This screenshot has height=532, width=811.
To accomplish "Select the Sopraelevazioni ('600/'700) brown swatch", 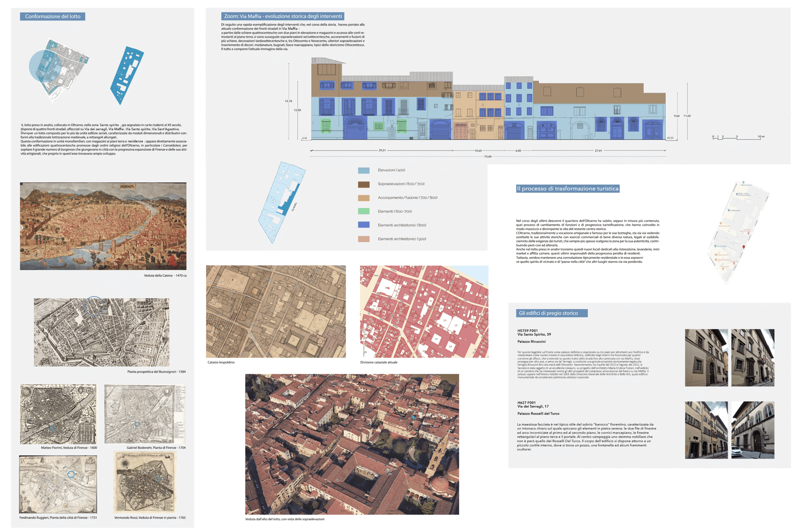I will pos(364,184).
